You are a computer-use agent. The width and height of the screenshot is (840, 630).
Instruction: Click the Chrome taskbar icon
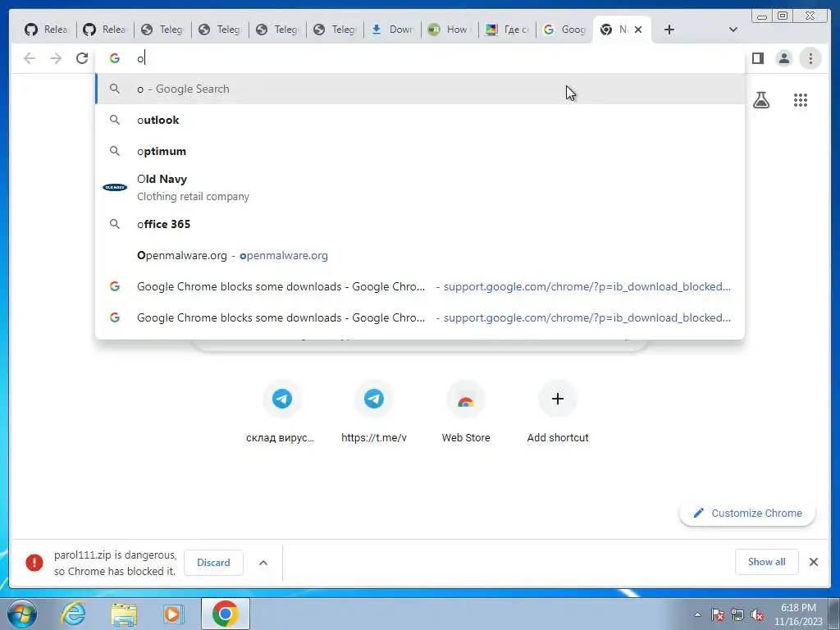coord(225,614)
